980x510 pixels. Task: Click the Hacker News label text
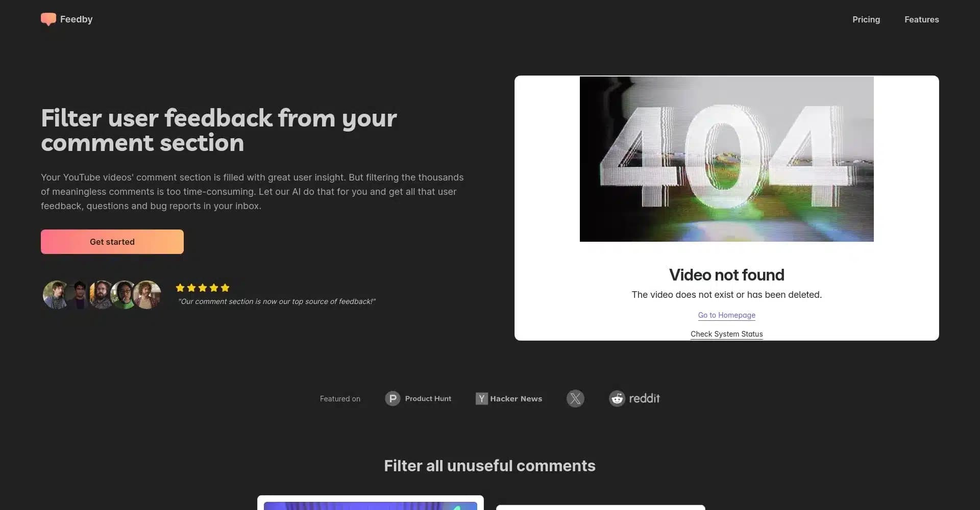point(516,399)
